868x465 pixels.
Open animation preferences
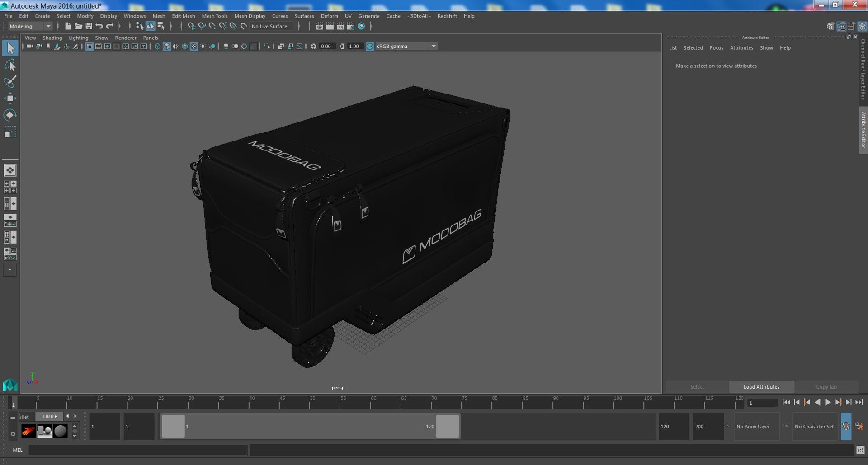(x=859, y=426)
